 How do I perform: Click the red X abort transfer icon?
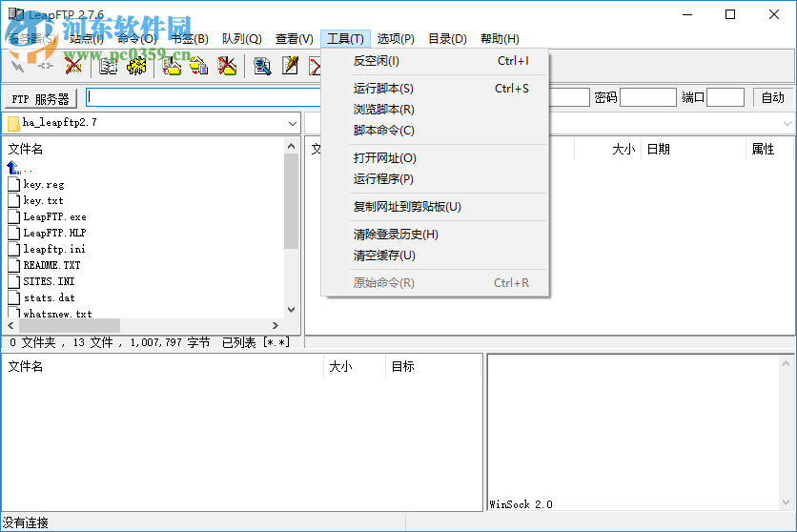pyautogui.click(x=73, y=66)
